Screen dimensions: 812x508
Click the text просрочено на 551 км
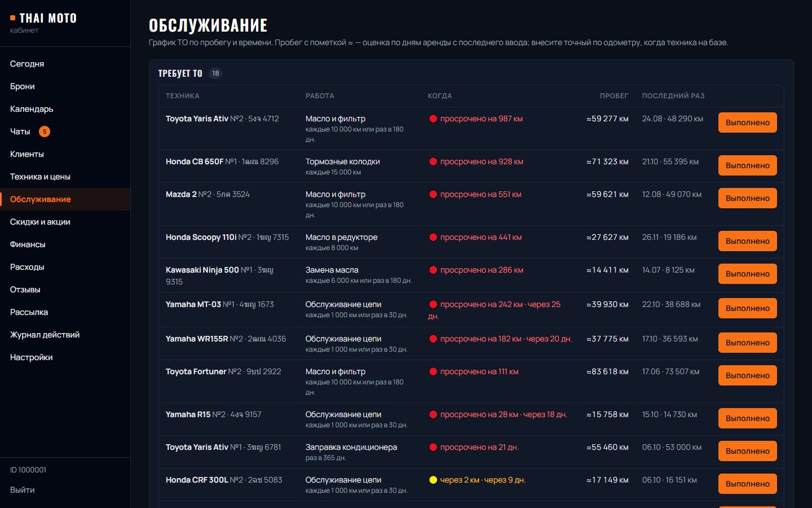(x=480, y=194)
